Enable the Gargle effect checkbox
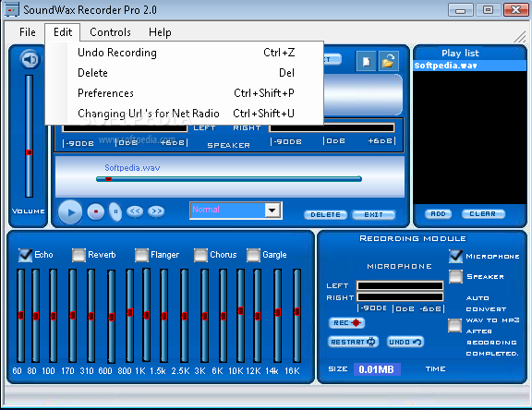 click(253, 255)
